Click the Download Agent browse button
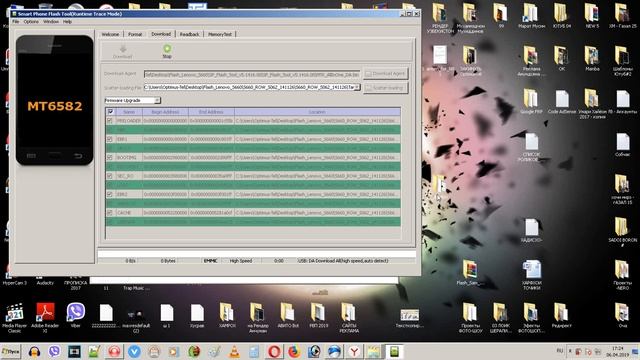The image size is (640, 360). (386, 73)
